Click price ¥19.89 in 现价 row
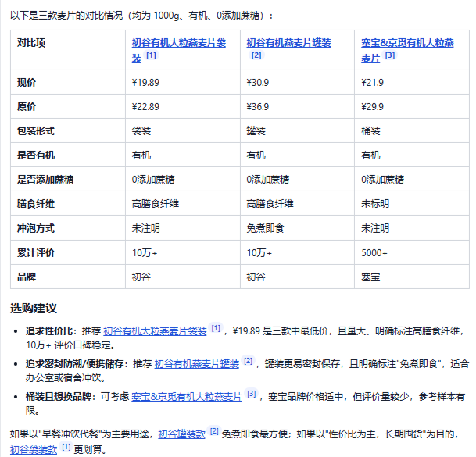 (145, 83)
